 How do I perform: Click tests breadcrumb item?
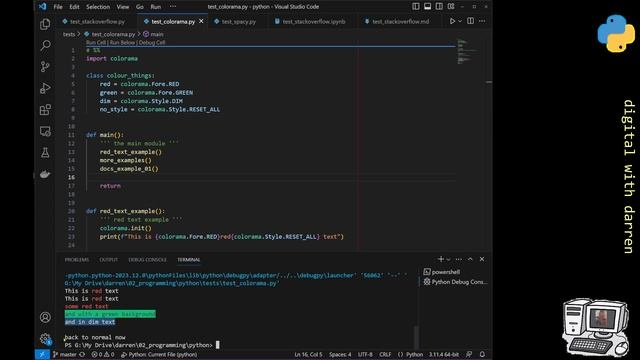pyautogui.click(x=69, y=34)
